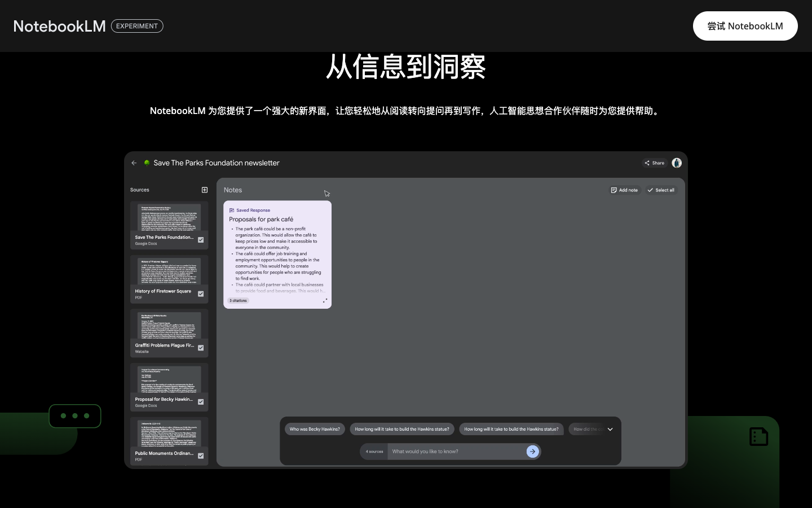Open the Share menu for the notebook
This screenshot has height=508, width=812.
click(x=654, y=163)
